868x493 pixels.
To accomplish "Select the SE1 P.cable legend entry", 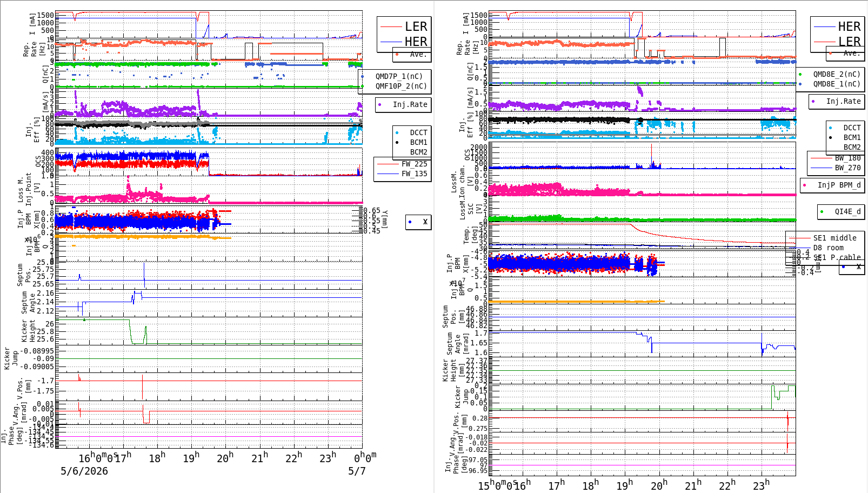I will coord(837,257).
